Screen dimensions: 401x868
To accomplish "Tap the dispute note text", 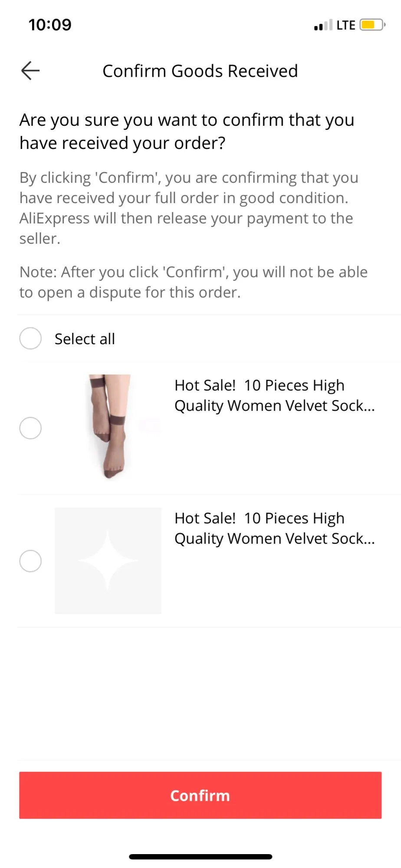I will coord(194,282).
